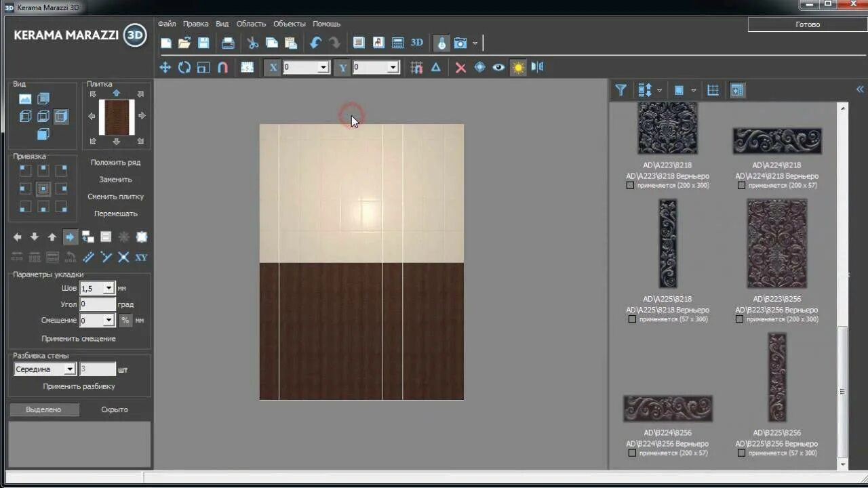Click the grid view icon in catalog toolbar
868x488 pixels.
(713, 89)
